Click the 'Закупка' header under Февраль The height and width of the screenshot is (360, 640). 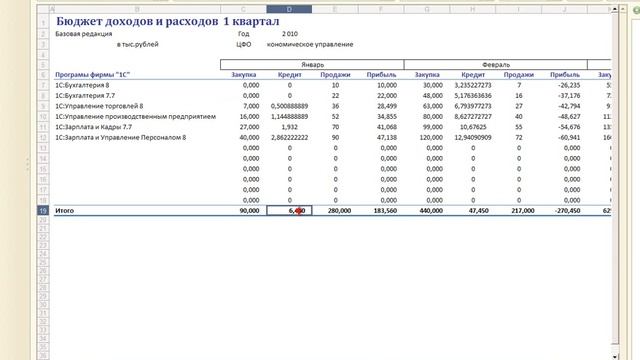pyautogui.click(x=427, y=75)
